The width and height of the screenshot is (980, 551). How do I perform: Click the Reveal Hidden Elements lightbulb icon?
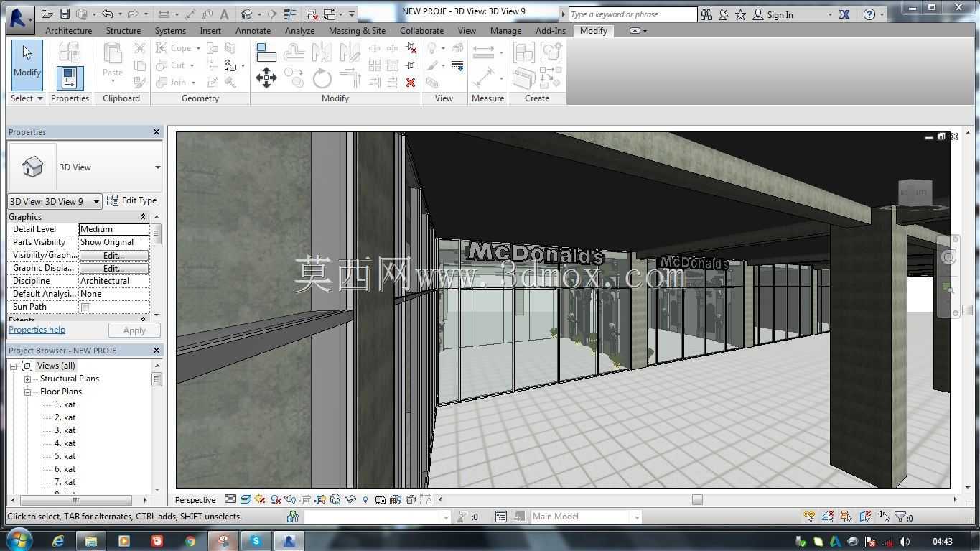[365, 499]
